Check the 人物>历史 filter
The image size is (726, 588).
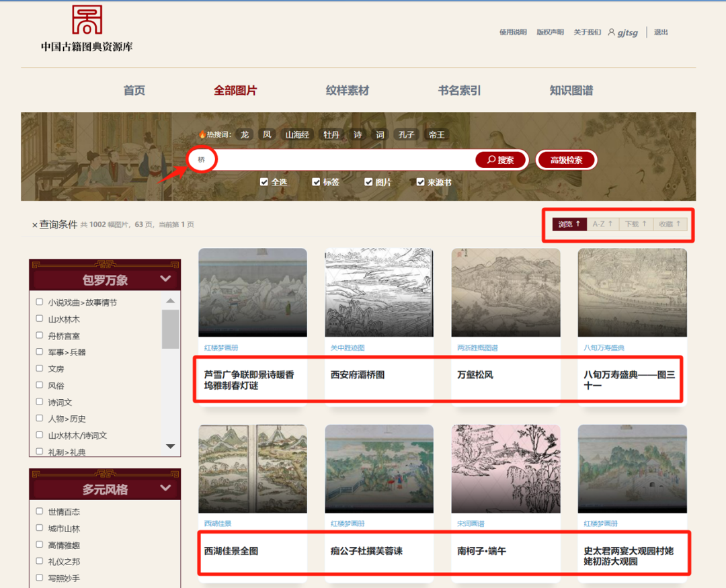coord(40,418)
